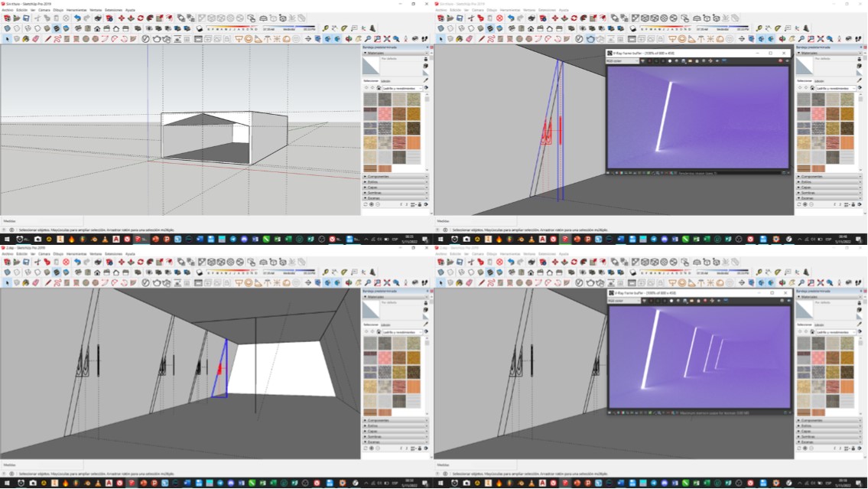Expand Componentes section in top-left panel
Viewport: 868px width, 489px height.
pyautogui.click(x=395, y=177)
